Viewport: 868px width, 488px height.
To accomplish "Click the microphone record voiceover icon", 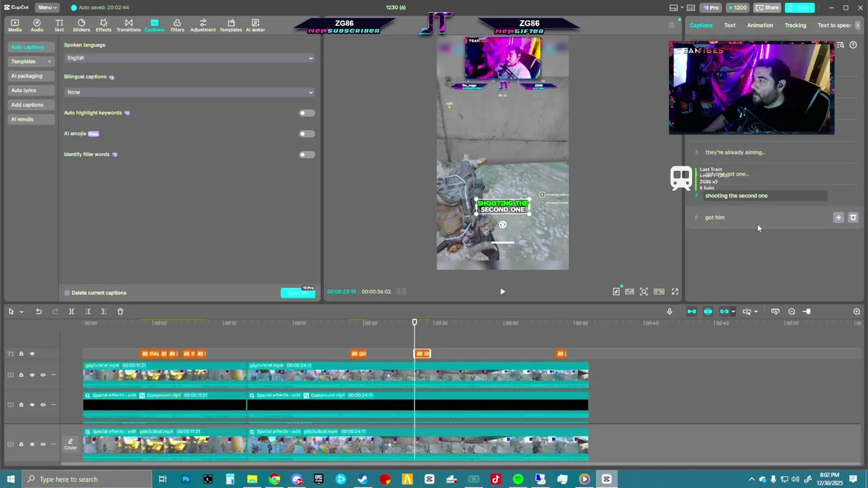I will 669,312.
